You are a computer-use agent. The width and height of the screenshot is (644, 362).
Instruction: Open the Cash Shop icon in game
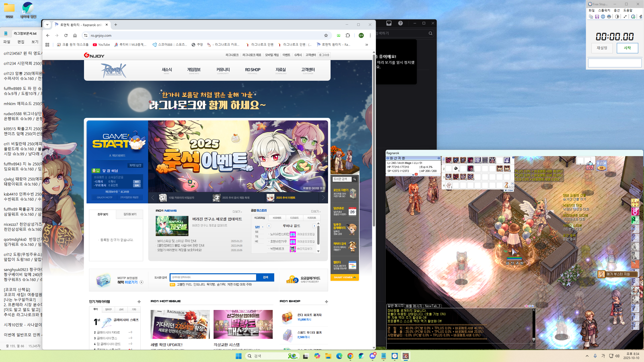point(601,166)
